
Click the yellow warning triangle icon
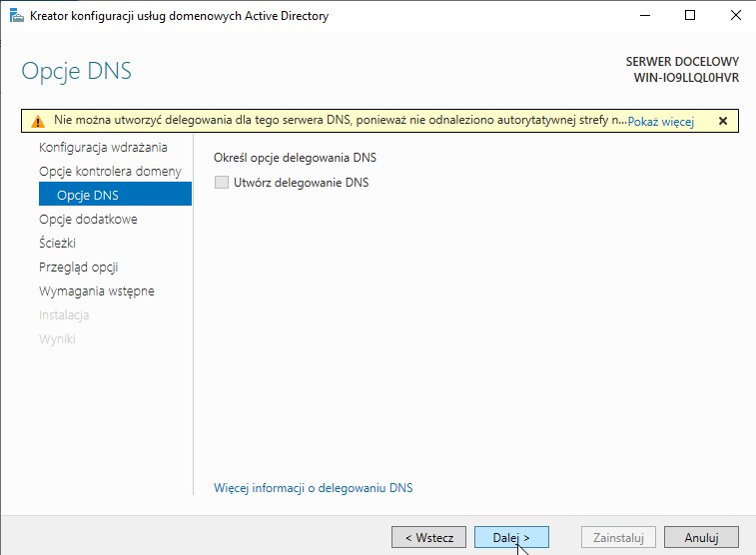[x=37, y=121]
